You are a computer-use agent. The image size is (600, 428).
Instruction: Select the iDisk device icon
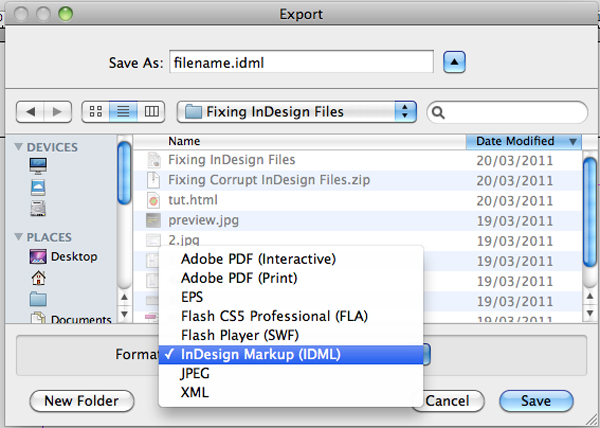(x=38, y=188)
